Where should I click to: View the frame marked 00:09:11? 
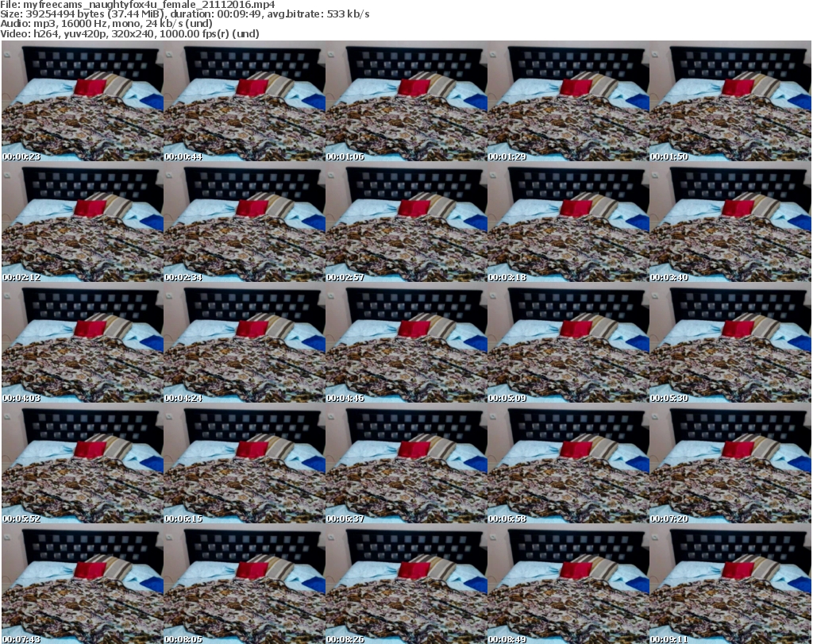point(730,584)
